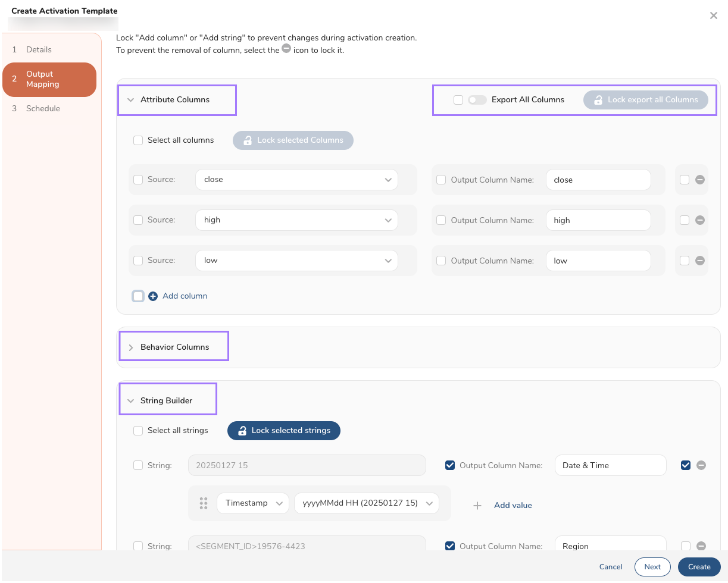The width and height of the screenshot is (728, 583).
Task: Click the high Output Column Name field
Action: [598, 220]
